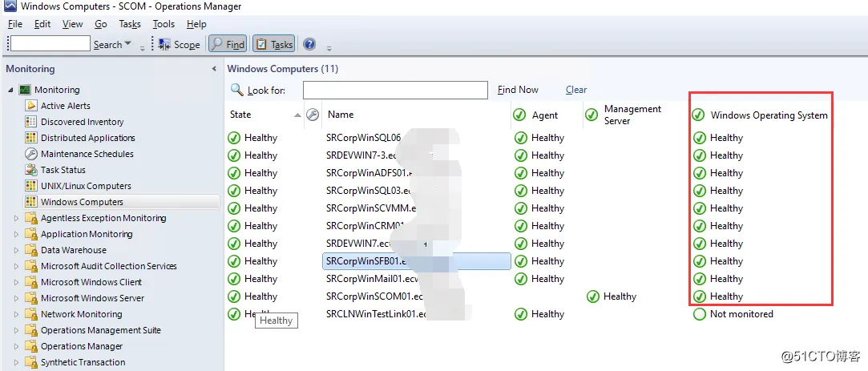Select Windows Computers view in tree
868x371 pixels.
(122, 202)
